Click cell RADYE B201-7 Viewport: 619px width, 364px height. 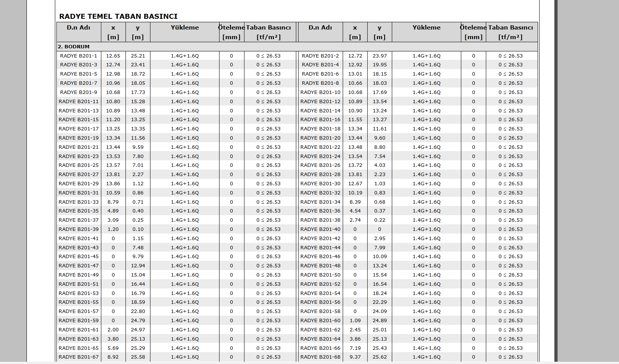[x=79, y=83]
